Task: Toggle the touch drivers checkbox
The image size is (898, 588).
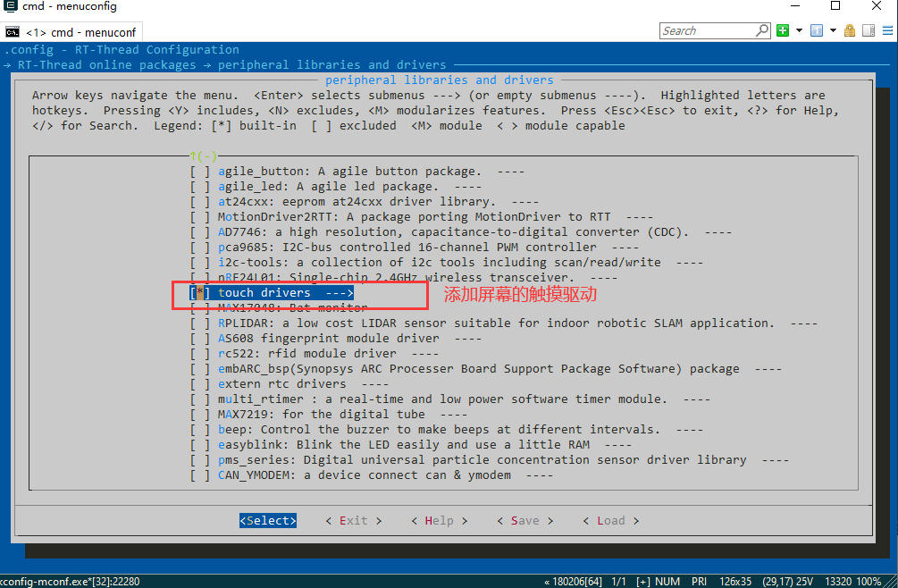Action: pyautogui.click(x=197, y=292)
